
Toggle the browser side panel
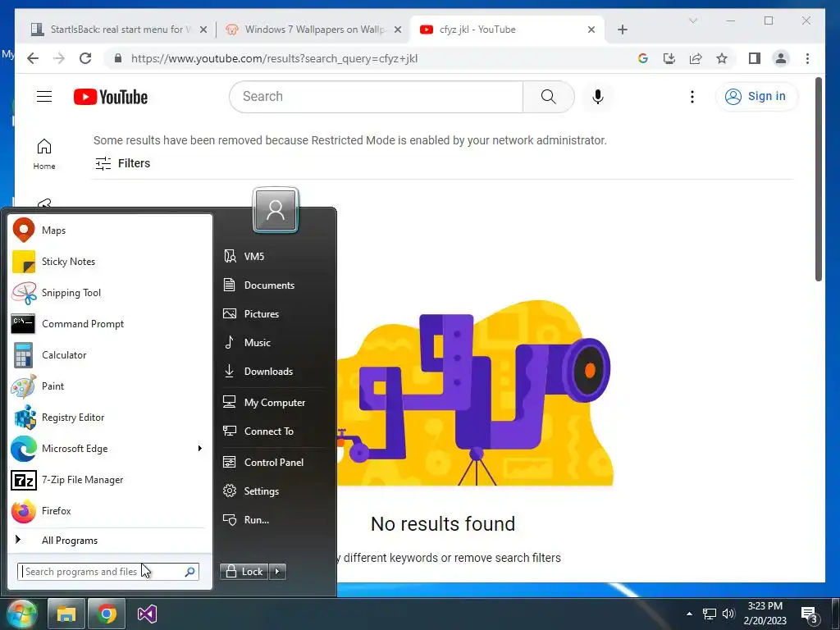pyautogui.click(x=755, y=58)
